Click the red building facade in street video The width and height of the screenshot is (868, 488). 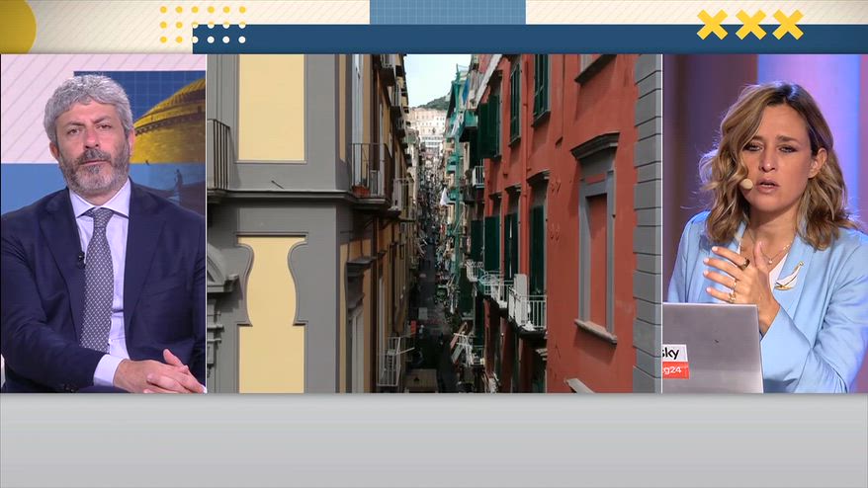pos(560,221)
